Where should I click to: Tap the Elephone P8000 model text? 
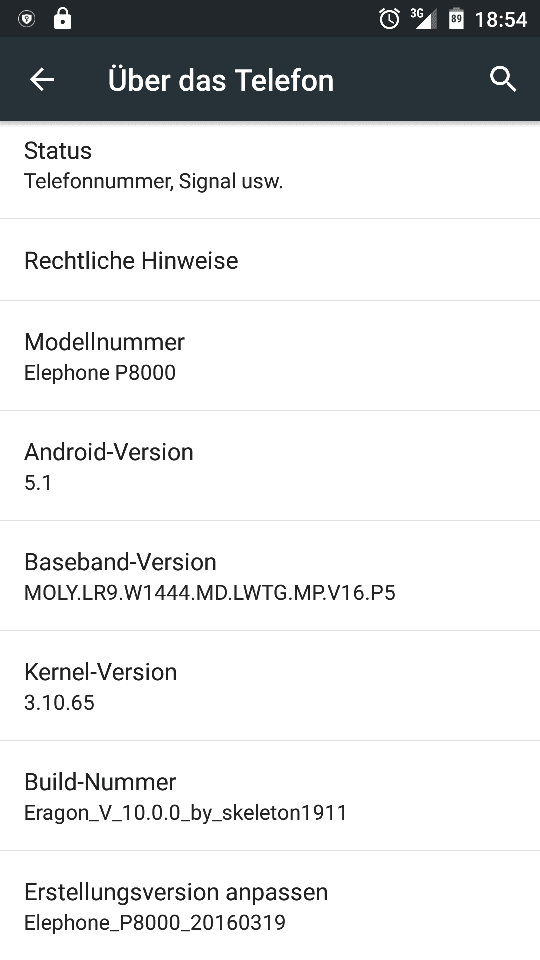coord(100,373)
